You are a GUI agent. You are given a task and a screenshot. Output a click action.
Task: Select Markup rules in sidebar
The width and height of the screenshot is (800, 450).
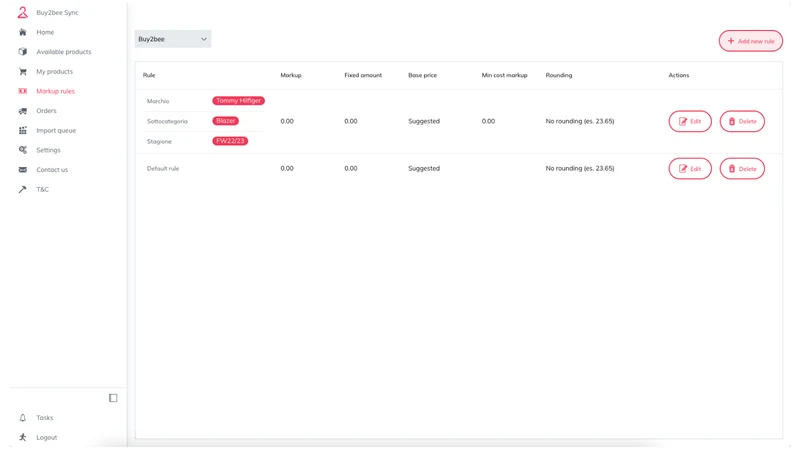click(55, 91)
